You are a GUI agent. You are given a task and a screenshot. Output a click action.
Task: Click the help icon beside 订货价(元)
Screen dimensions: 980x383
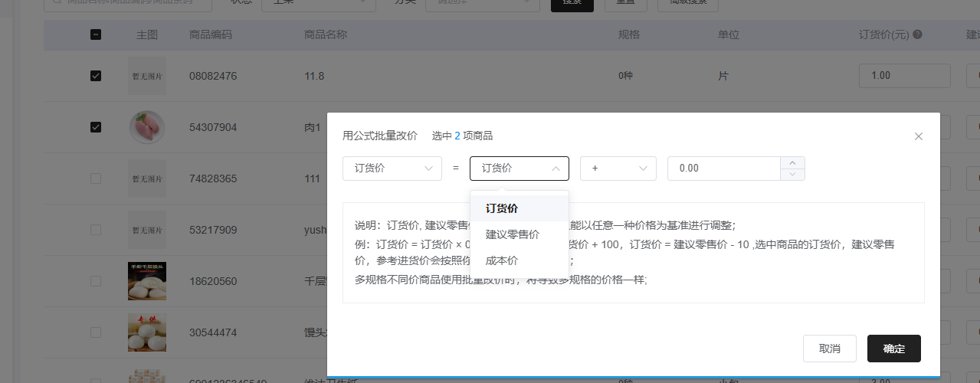[917, 34]
